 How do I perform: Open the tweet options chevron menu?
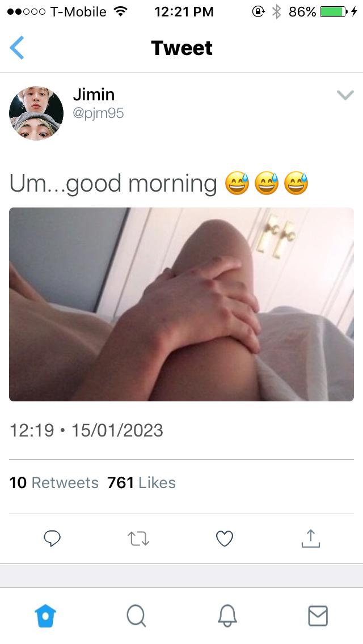coord(345,95)
